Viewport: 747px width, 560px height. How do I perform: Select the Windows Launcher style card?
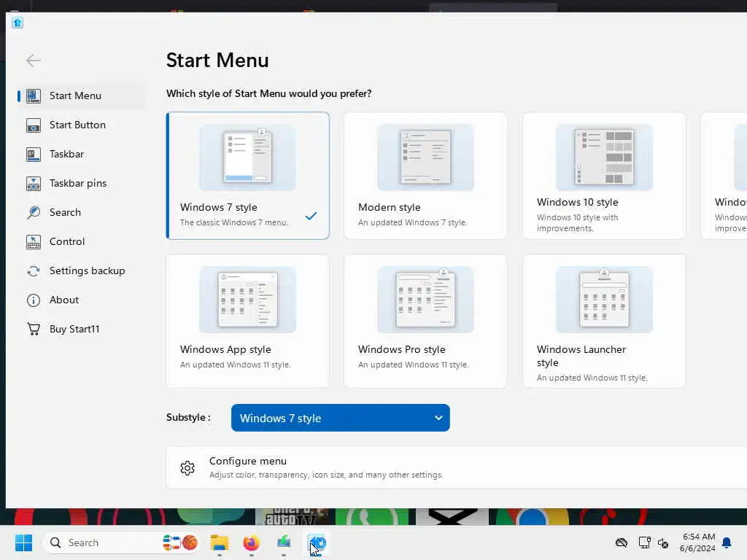[x=603, y=321]
